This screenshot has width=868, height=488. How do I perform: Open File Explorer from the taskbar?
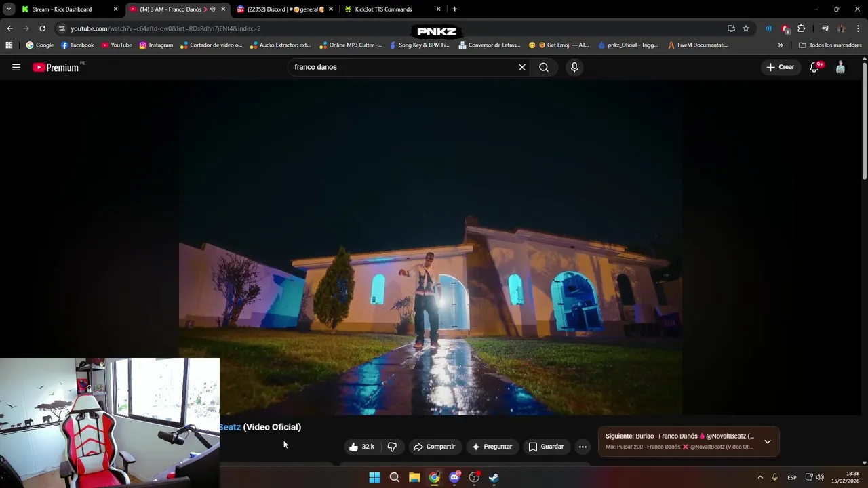414,477
